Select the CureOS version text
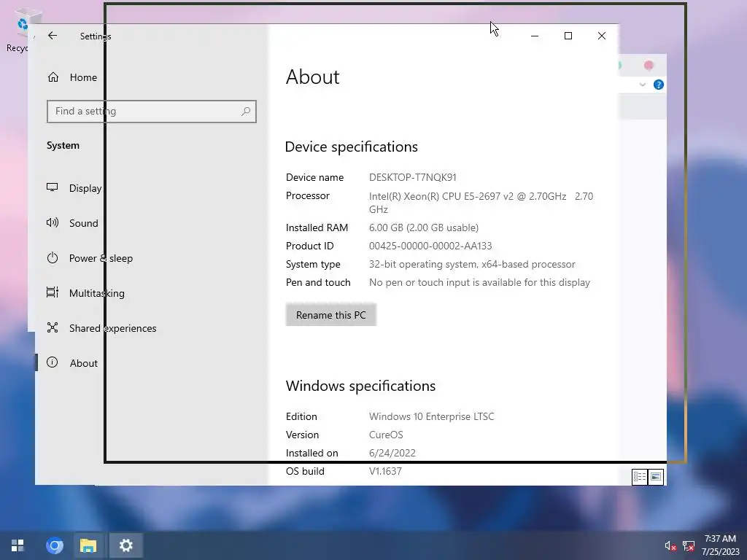 (386, 435)
